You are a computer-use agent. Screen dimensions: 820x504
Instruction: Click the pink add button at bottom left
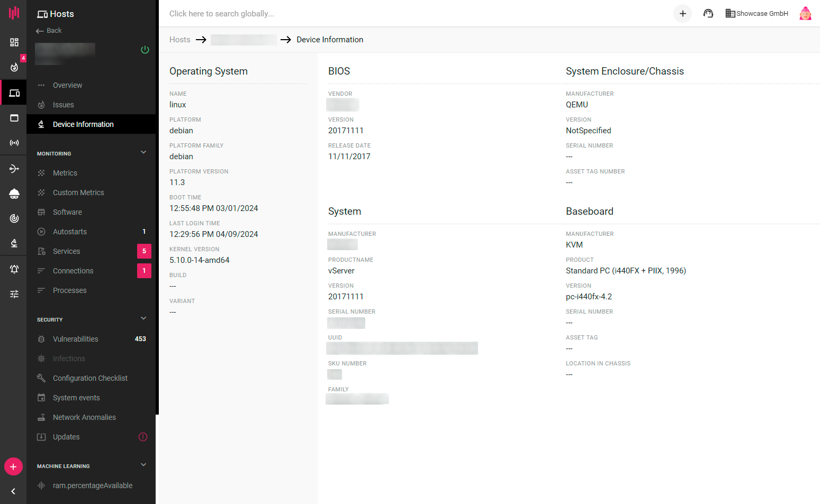coord(13,467)
